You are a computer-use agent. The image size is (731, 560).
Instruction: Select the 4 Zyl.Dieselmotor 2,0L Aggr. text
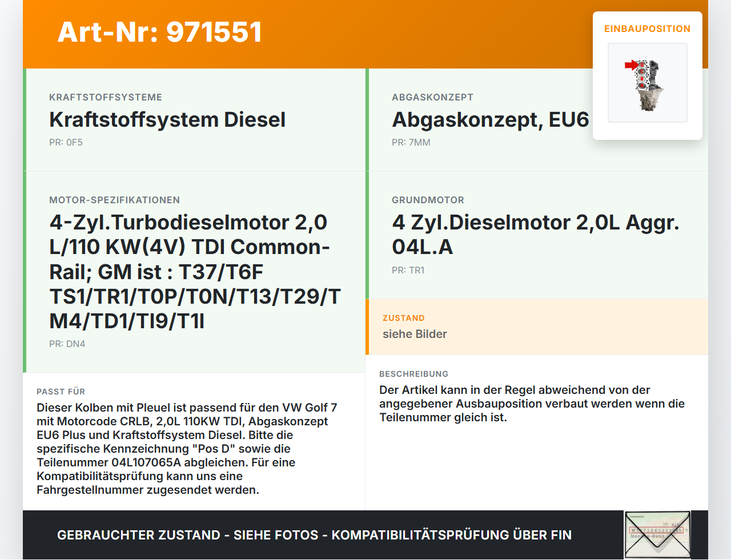point(536,235)
